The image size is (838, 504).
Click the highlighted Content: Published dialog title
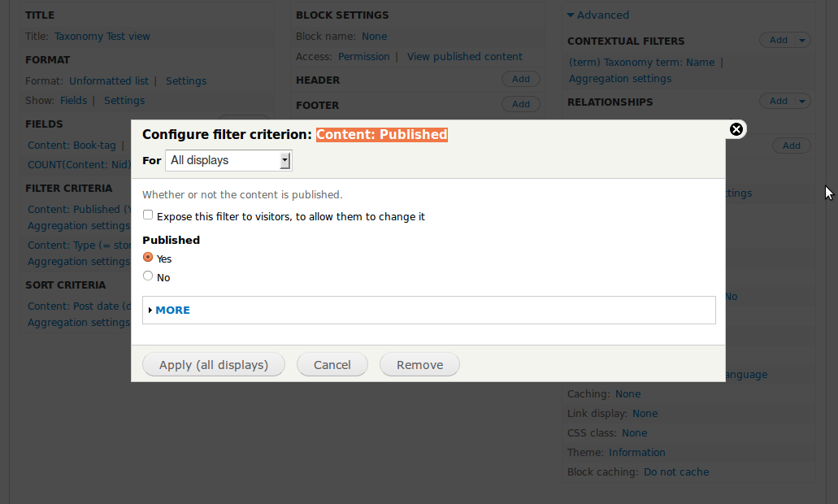point(381,135)
